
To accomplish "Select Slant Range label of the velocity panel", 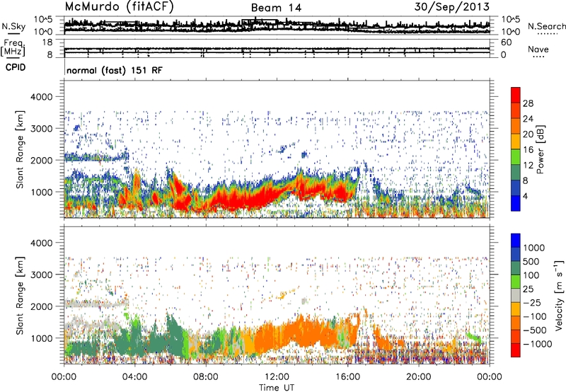I will tap(20, 296).
